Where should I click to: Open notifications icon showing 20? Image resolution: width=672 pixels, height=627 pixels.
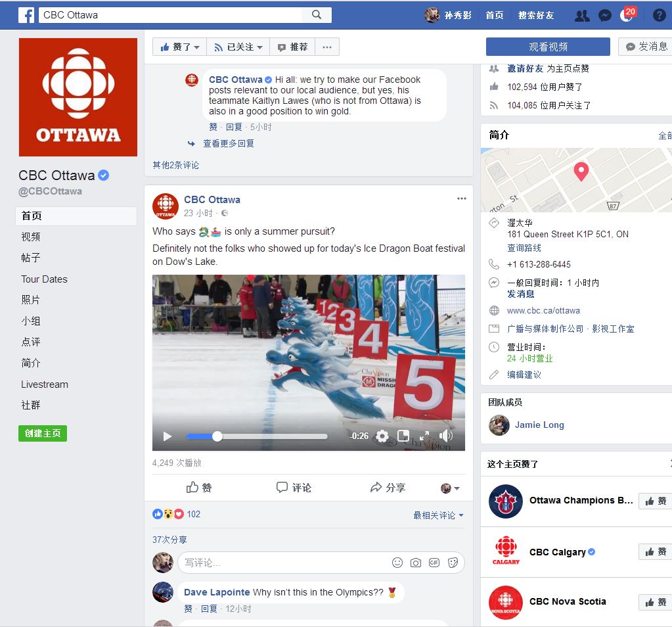point(627,15)
